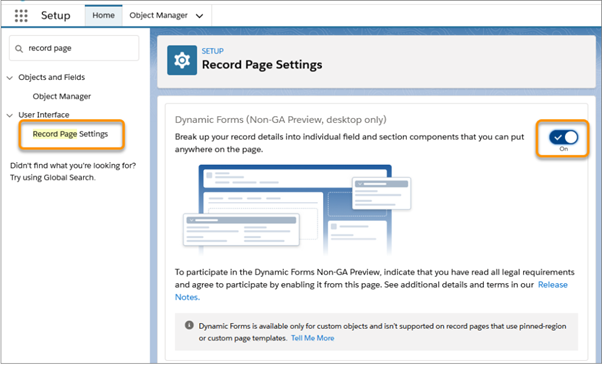Click the Setup gear icon in header
The height and width of the screenshot is (365, 602).
pos(182,60)
